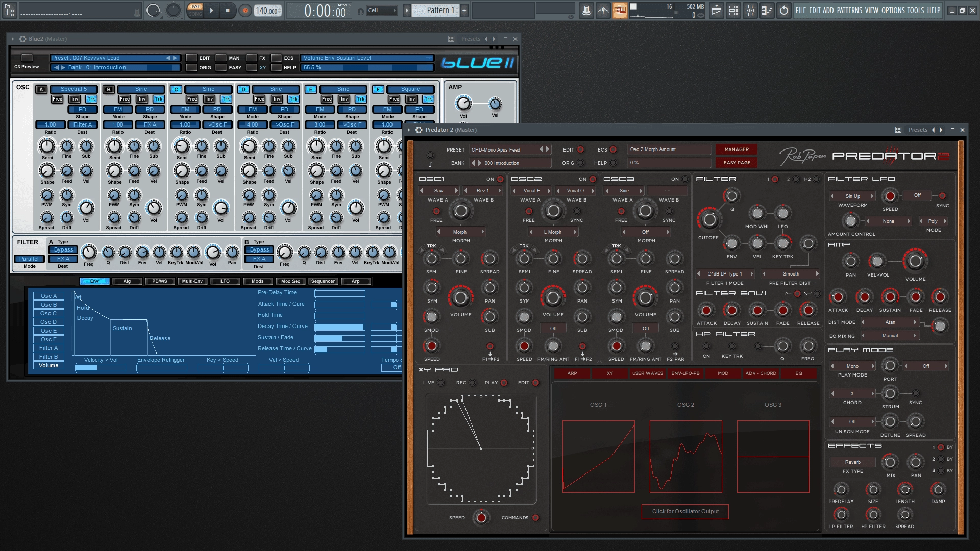Open Blue2 window plugin options gear icon
The width and height of the screenshot is (980, 551).
(22, 39)
